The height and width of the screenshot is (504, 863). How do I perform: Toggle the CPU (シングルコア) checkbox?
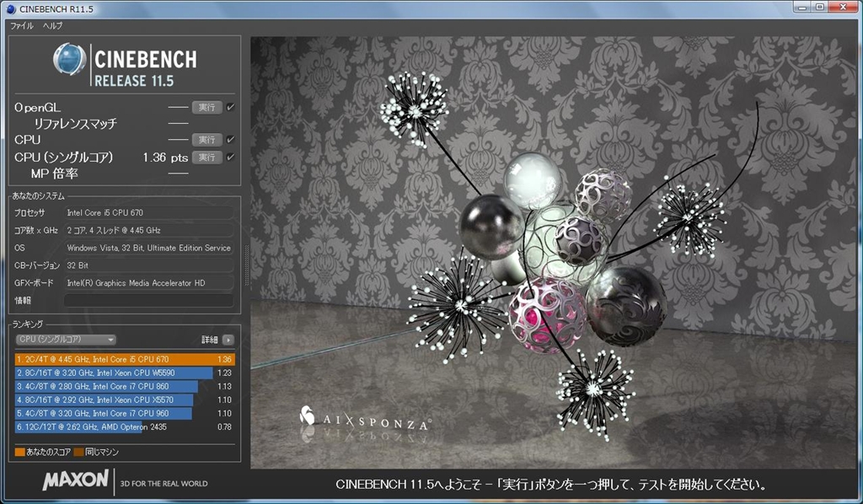pos(231,158)
